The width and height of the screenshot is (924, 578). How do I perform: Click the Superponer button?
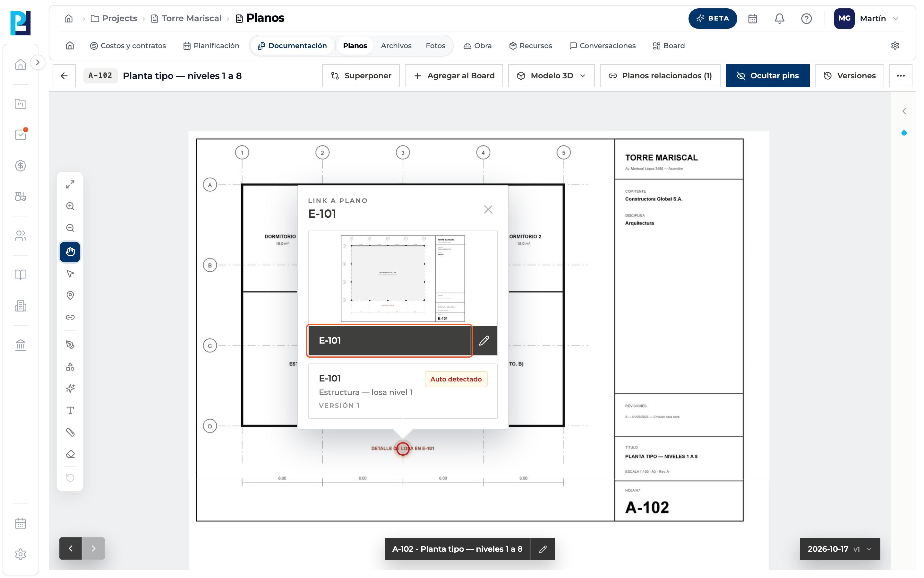[361, 76]
